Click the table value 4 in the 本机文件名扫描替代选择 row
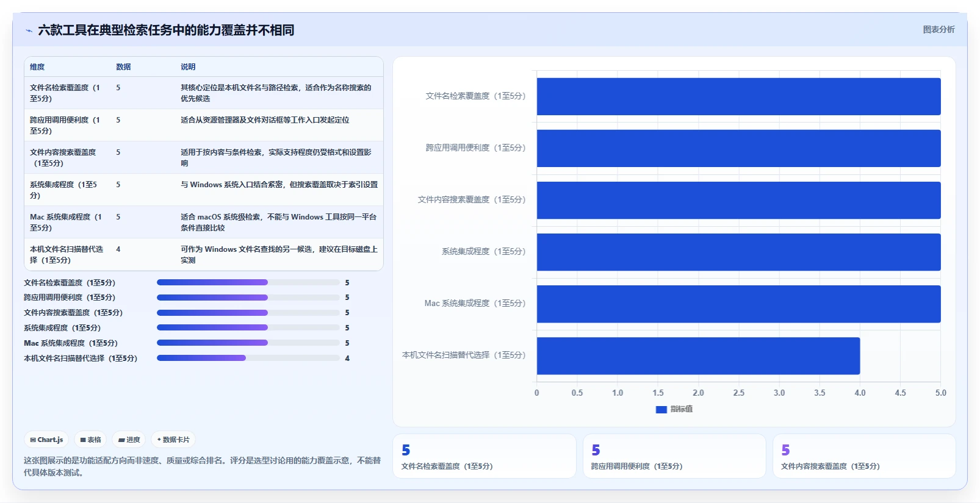The width and height of the screenshot is (980, 503). point(118,249)
